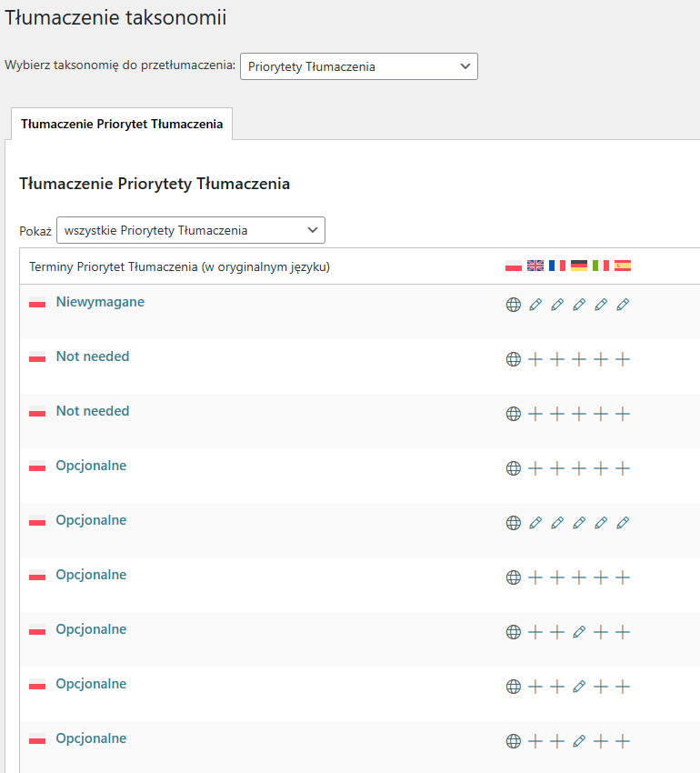
Task: Add English translation for first "Not needed" term
Action: 535,359
